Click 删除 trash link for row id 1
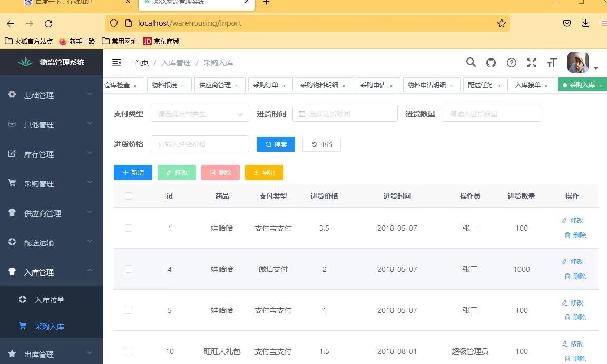607x364 pixels. 575,235
